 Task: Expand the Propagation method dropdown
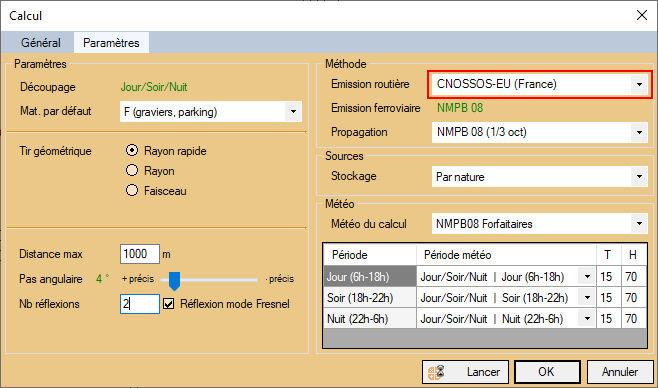[639, 132]
